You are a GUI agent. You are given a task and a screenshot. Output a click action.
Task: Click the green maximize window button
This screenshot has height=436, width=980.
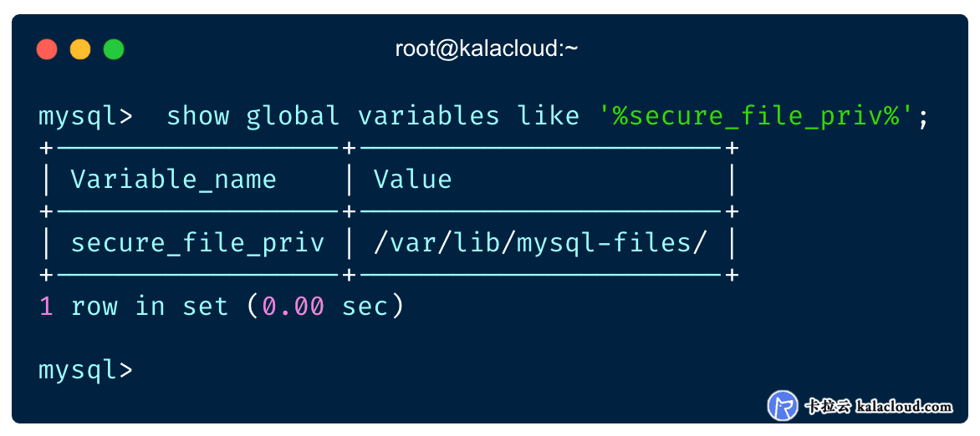[114, 49]
